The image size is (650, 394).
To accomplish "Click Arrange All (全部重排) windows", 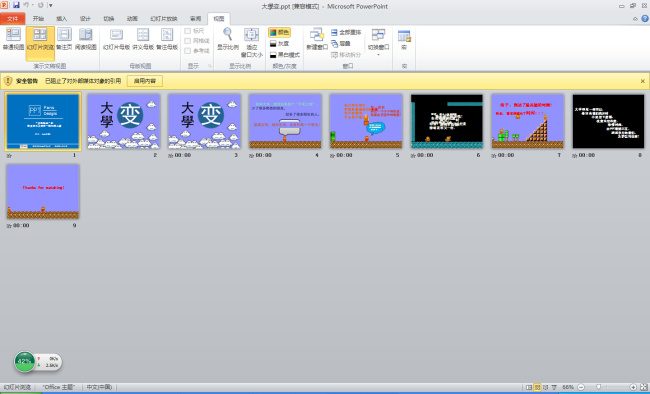I will click(x=346, y=32).
